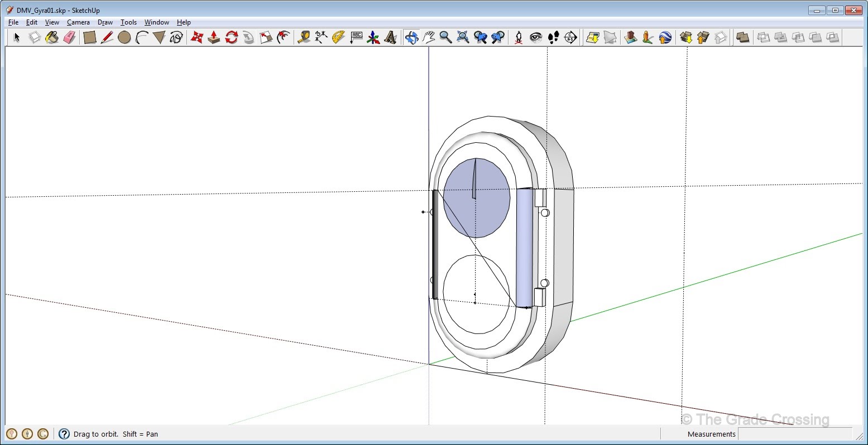Select the 3D Text tool
Viewport: 868px width, 445px height.
[x=391, y=37]
